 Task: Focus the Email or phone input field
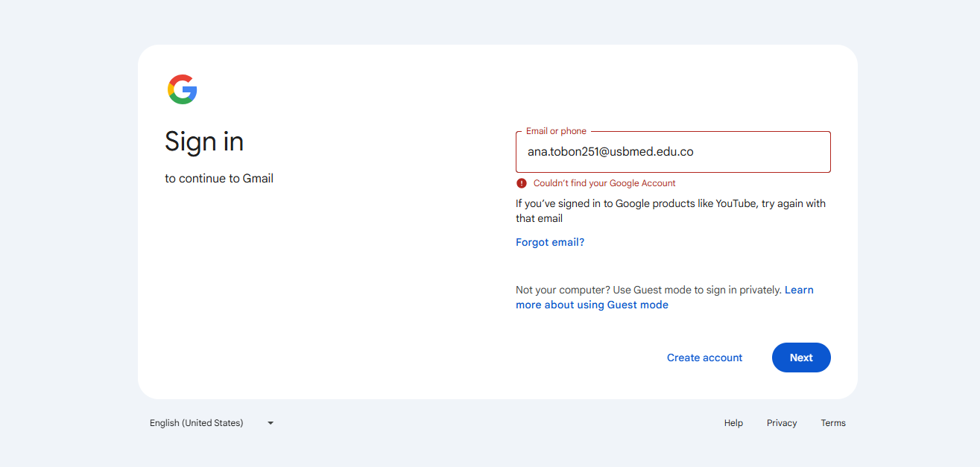[x=673, y=152]
